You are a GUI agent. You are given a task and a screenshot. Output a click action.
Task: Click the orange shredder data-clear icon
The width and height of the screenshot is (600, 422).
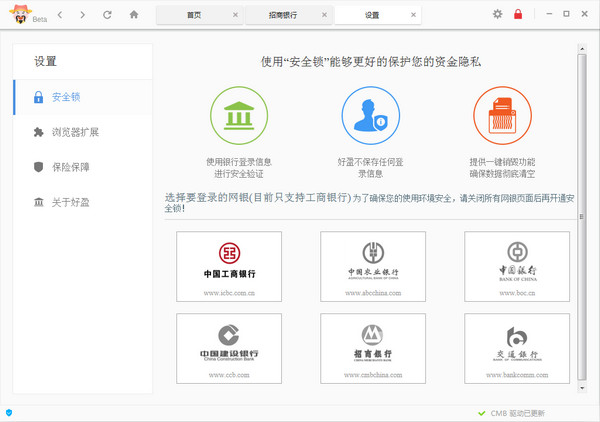pos(502,116)
